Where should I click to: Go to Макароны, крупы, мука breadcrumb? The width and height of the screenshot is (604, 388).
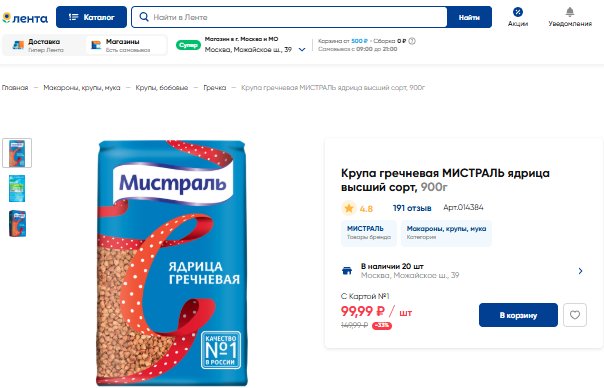pyautogui.click(x=82, y=87)
